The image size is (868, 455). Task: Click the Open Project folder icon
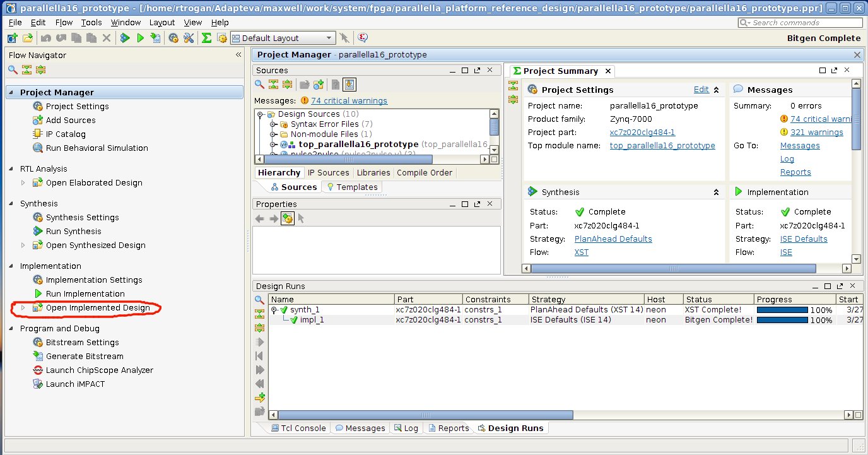point(28,38)
